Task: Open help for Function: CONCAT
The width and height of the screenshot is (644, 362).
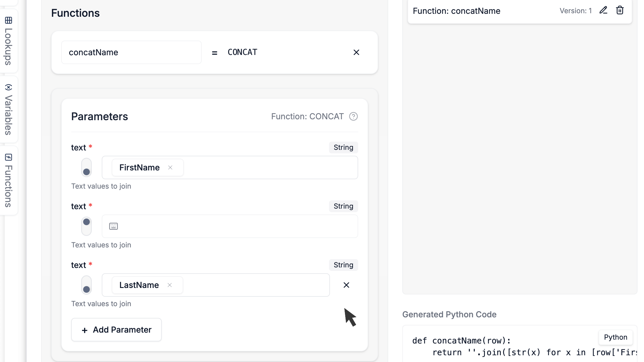Action: [353, 116]
